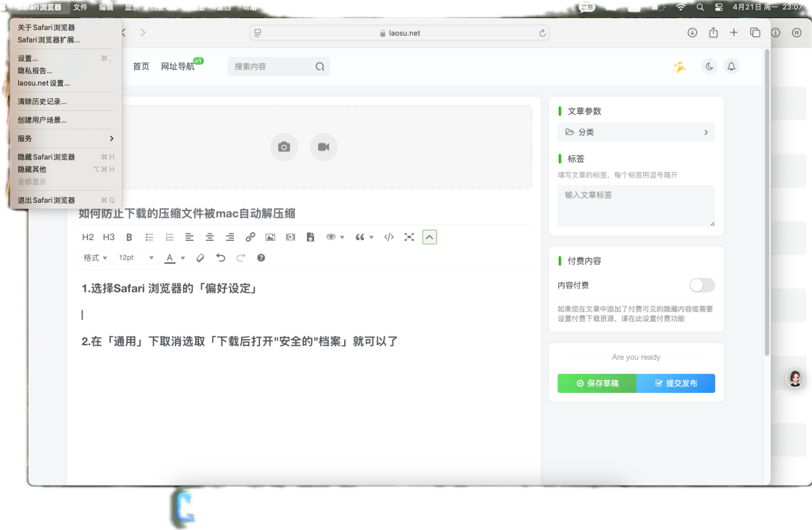Select 退出 Safari 浏览器 menu item
812x530 pixels.
coord(66,200)
